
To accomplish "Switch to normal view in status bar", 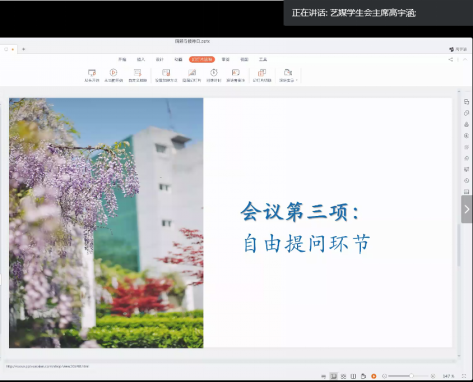I will point(333,376).
